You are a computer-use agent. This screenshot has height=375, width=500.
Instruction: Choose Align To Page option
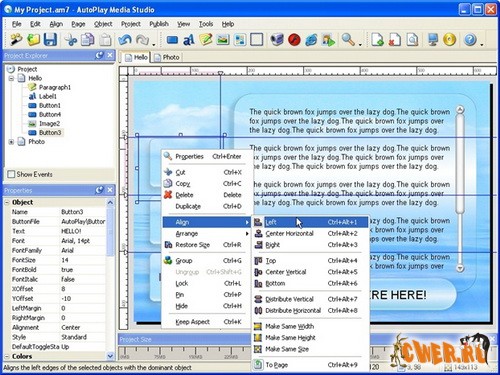[x=311, y=365]
